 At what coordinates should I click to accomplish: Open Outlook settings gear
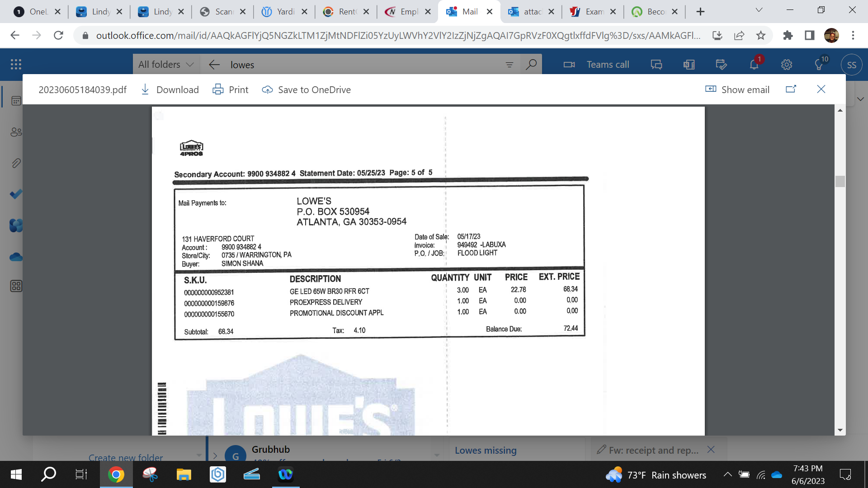pos(787,65)
